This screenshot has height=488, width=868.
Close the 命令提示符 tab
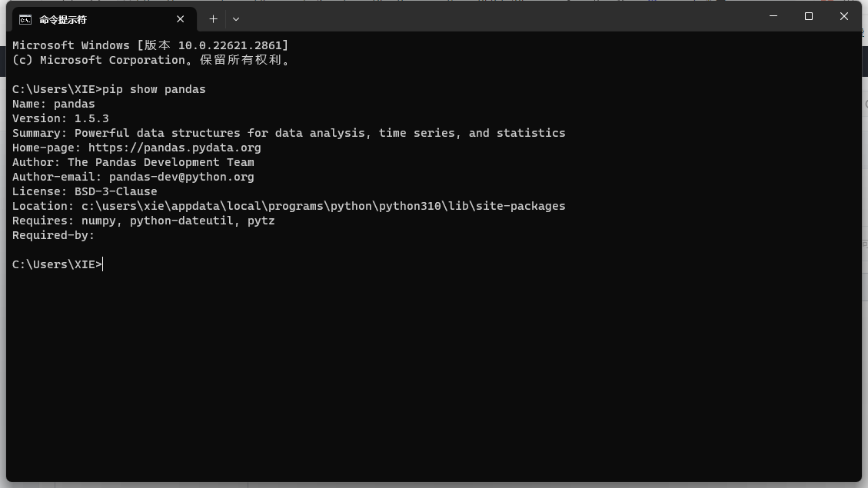coord(181,19)
